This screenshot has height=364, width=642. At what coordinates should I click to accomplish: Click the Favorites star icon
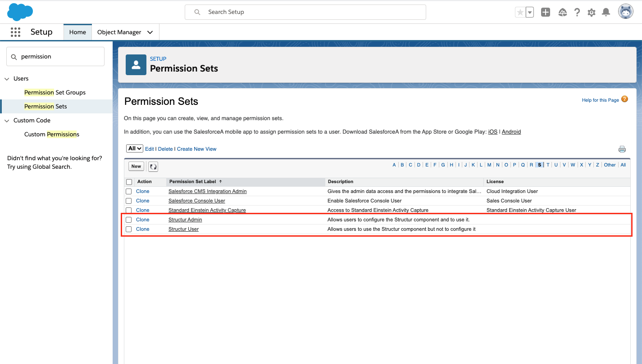(x=520, y=13)
